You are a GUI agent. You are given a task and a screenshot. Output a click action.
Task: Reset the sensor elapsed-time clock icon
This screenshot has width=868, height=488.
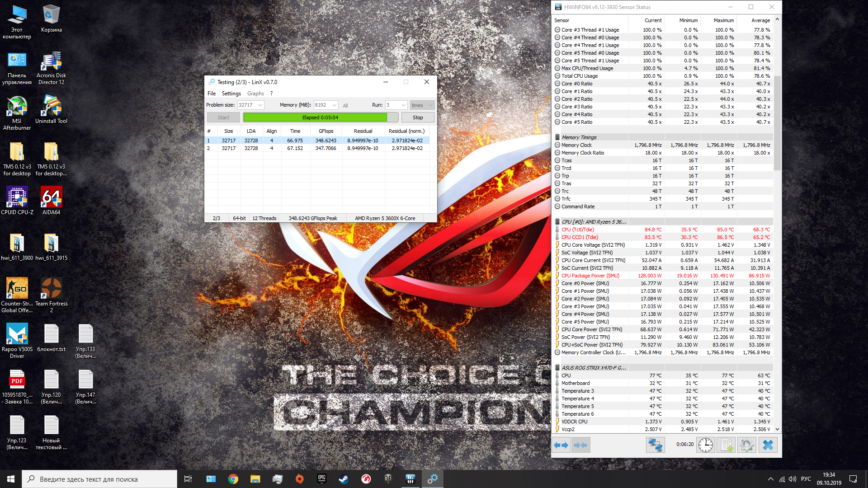point(705,446)
